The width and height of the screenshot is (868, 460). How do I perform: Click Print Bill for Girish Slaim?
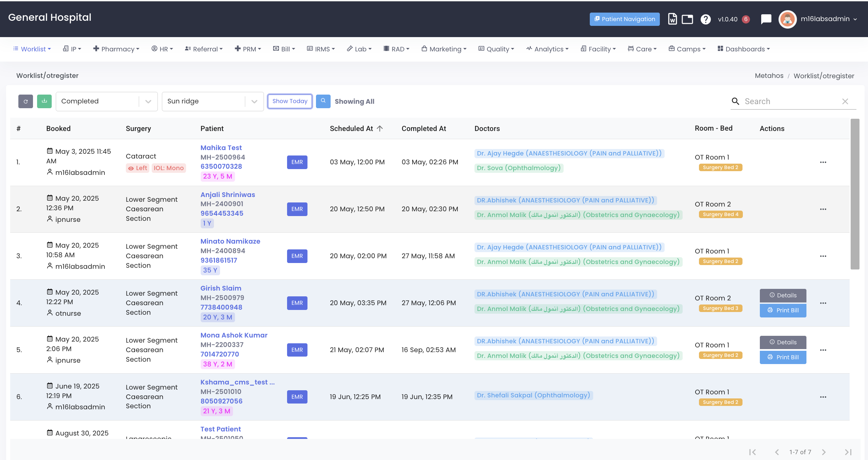[783, 310]
